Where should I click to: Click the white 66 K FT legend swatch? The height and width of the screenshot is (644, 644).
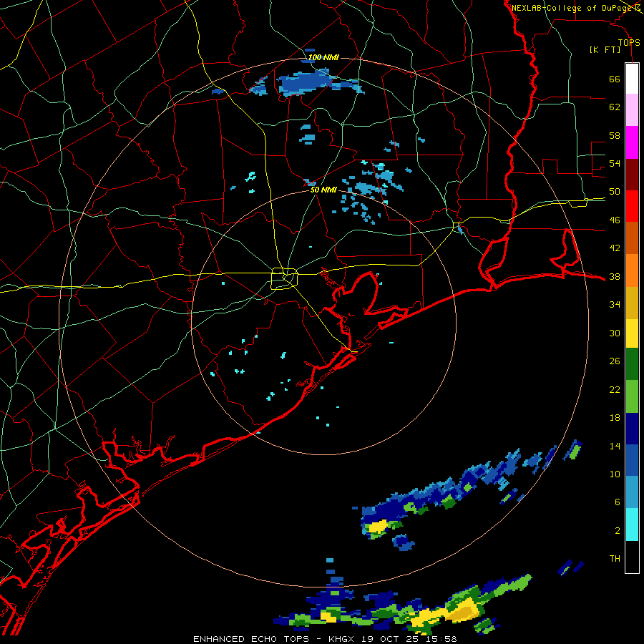[632, 79]
